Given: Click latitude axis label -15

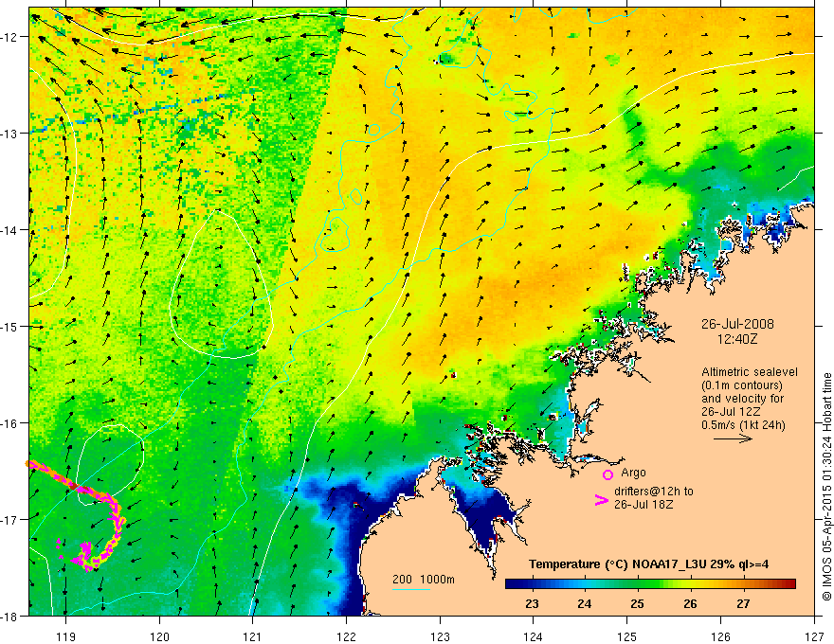Looking at the screenshot, I should tap(10, 326).
